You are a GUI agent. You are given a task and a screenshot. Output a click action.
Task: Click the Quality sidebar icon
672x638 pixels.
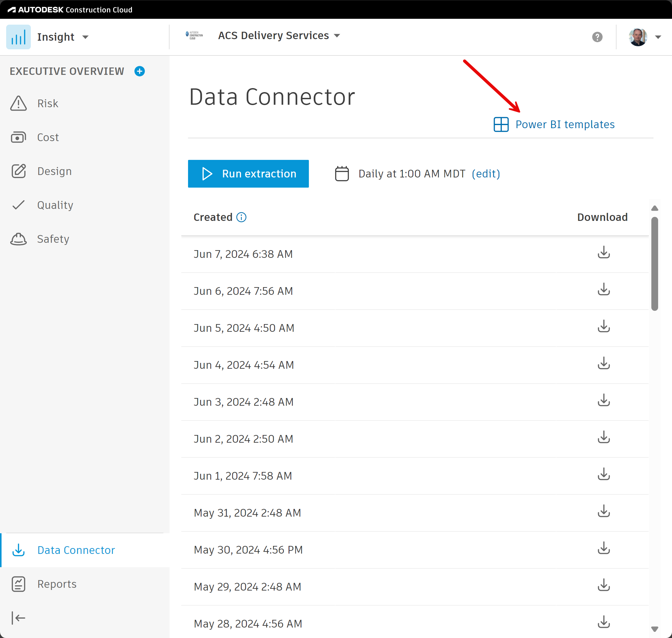point(18,205)
